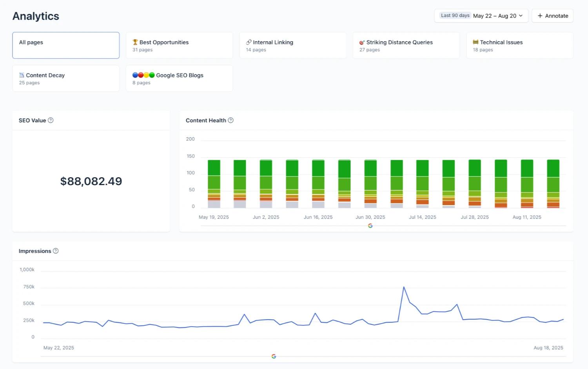Click the Content Health help icon
588x369 pixels.
230,120
